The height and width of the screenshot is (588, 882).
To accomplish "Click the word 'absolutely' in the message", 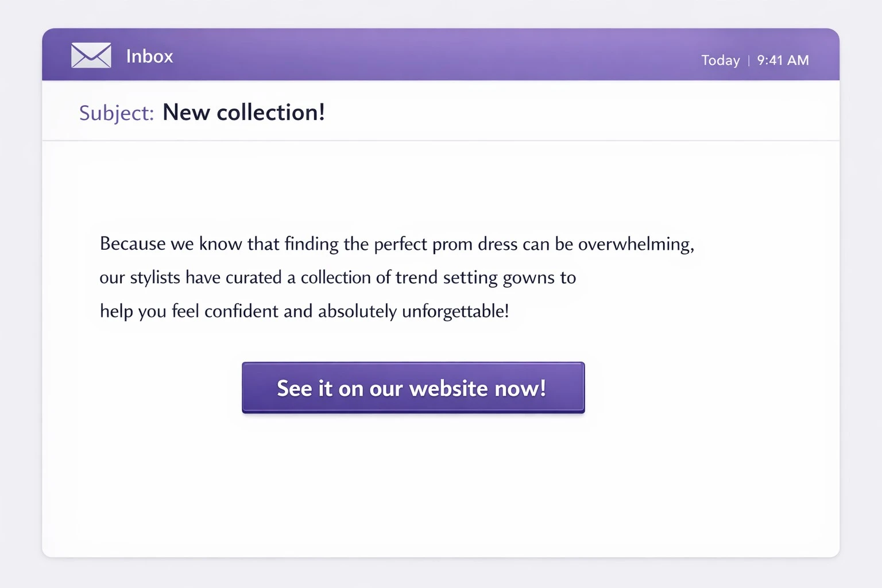I will point(357,311).
